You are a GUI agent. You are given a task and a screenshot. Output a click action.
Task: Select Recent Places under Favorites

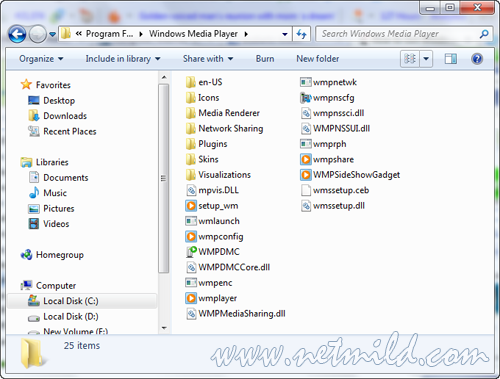62,131
